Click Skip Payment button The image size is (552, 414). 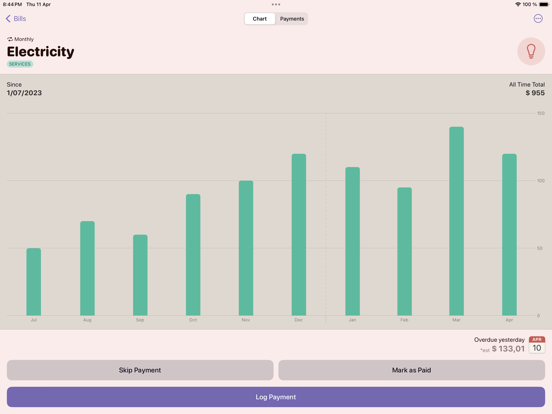(x=140, y=370)
